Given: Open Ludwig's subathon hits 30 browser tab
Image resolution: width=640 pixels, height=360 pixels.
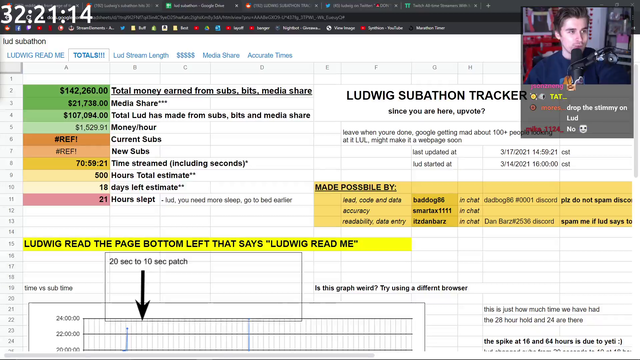Looking at the screenshot, I should tap(122, 6).
